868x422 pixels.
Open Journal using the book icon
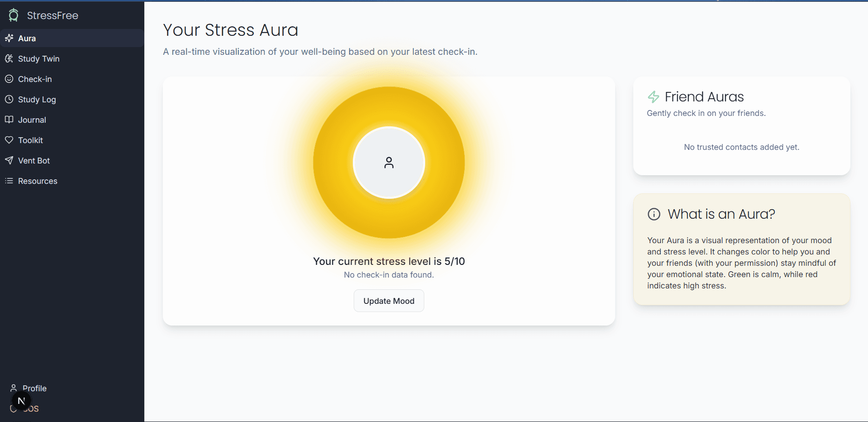click(9, 120)
